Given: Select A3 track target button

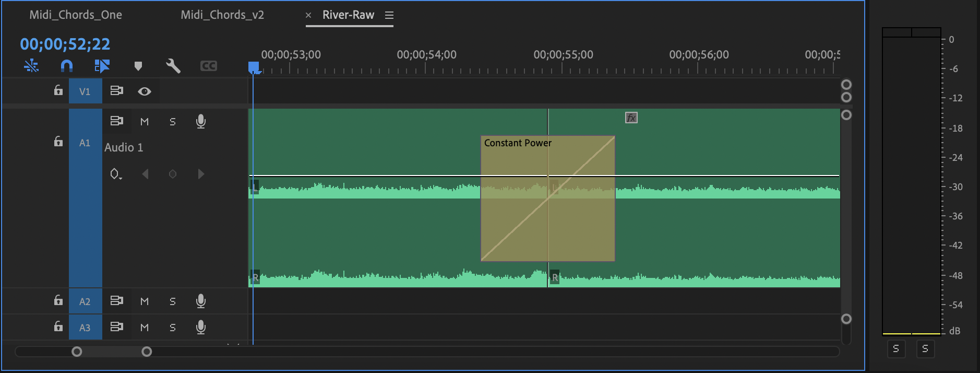Looking at the screenshot, I should point(85,328).
